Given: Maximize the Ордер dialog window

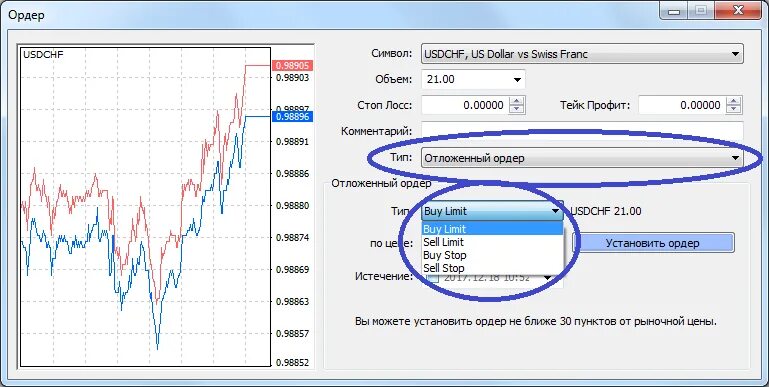Looking at the screenshot, I should click(702, 11).
